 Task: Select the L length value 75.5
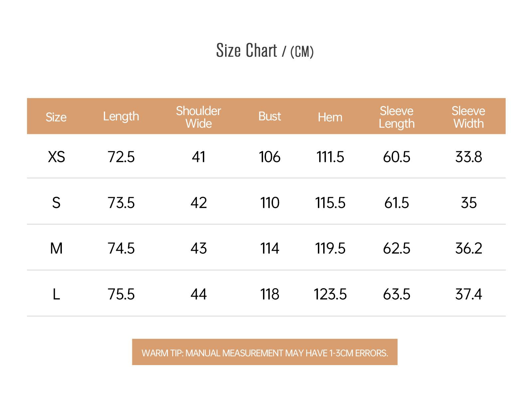point(121,294)
